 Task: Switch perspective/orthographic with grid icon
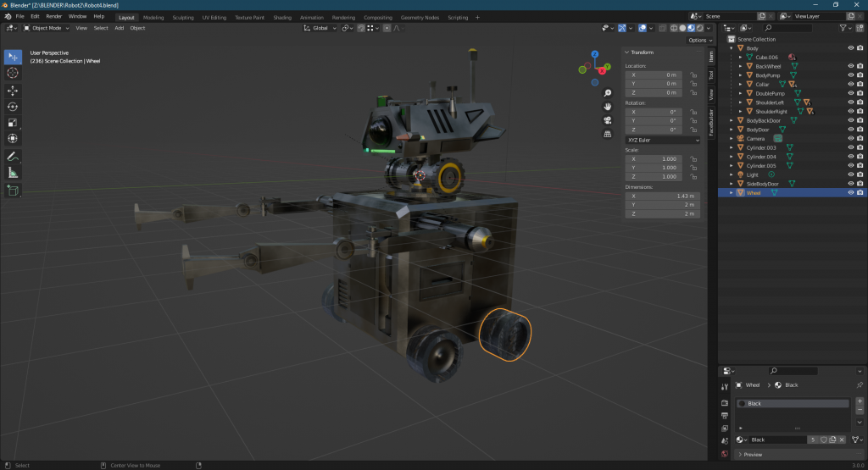point(607,135)
